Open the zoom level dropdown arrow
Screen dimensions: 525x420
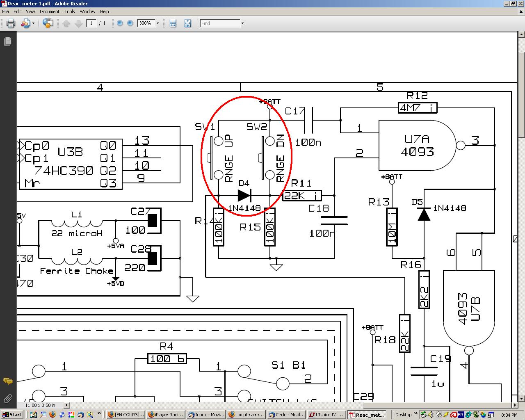click(157, 23)
